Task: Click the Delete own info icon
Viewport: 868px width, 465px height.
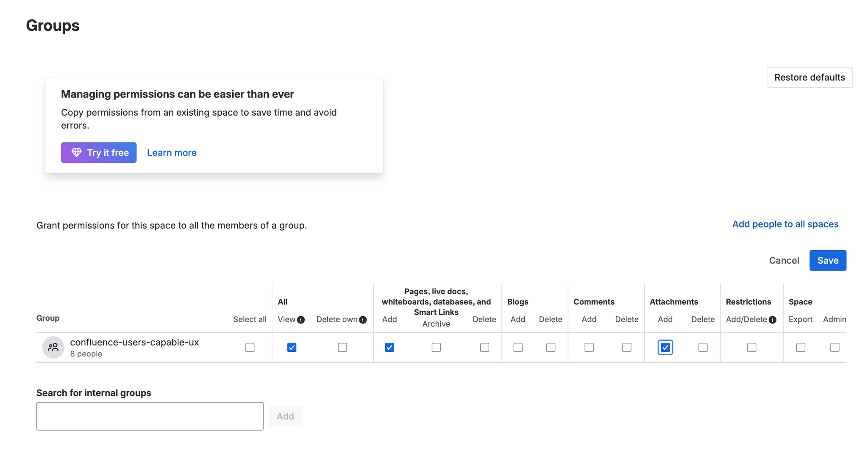Action: coord(363,320)
